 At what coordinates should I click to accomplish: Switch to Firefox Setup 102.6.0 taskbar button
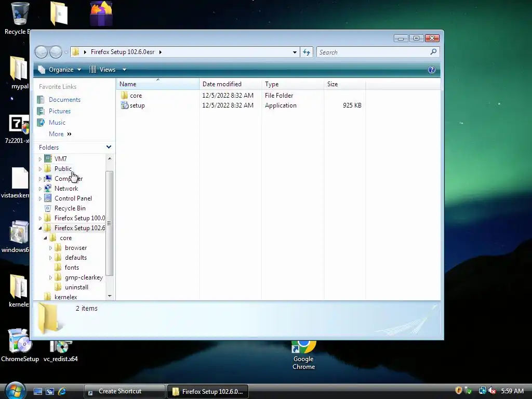(208, 391)
